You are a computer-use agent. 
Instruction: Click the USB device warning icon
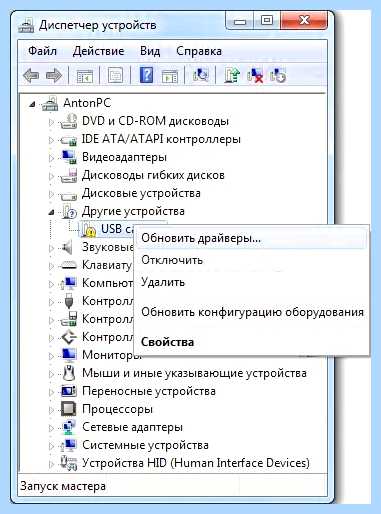(88, 229)
